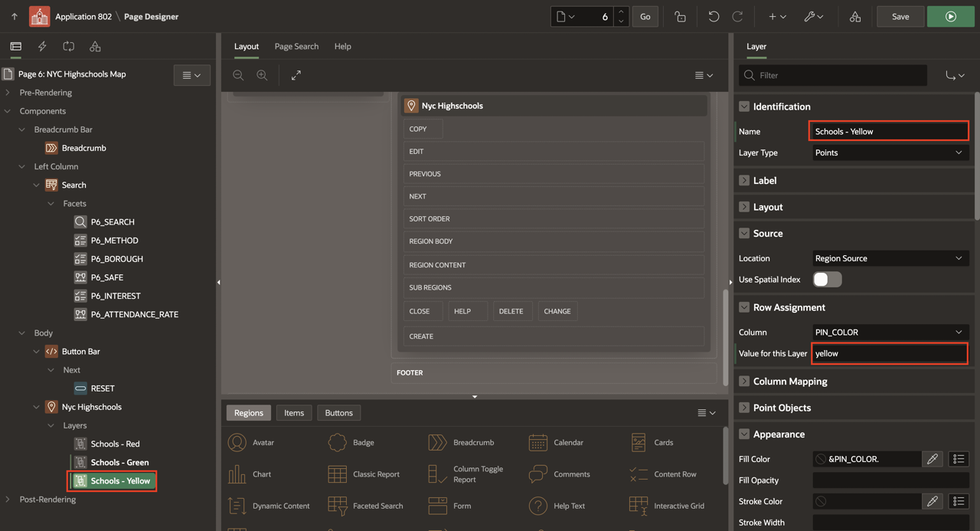Click the Run page play icon
The image size is (980, 531).
point(950,16)
